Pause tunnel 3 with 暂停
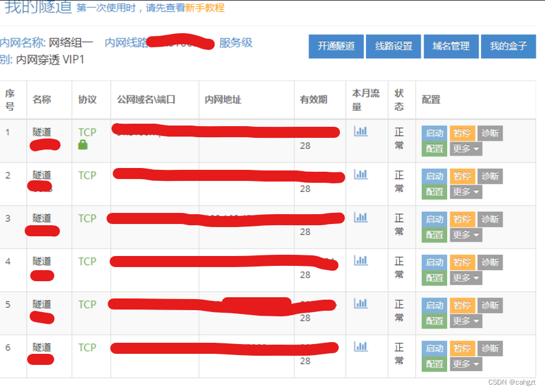This screenshot has height=392, width=545. 462,219
